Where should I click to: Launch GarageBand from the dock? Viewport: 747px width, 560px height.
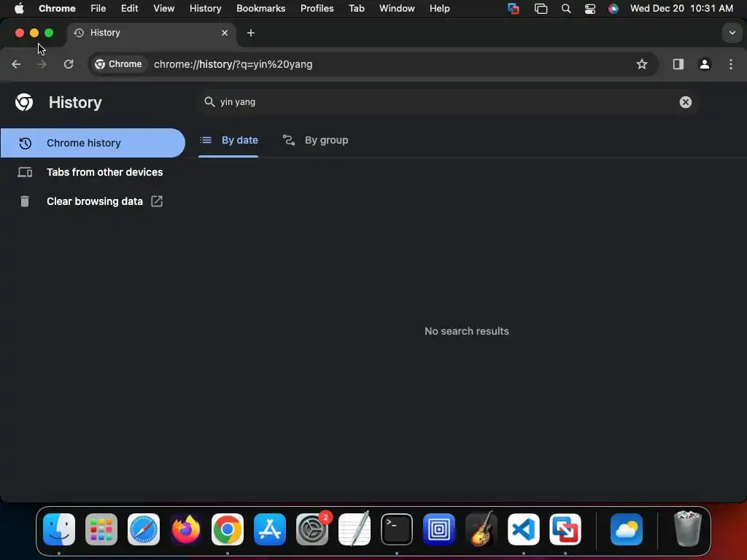481,529
